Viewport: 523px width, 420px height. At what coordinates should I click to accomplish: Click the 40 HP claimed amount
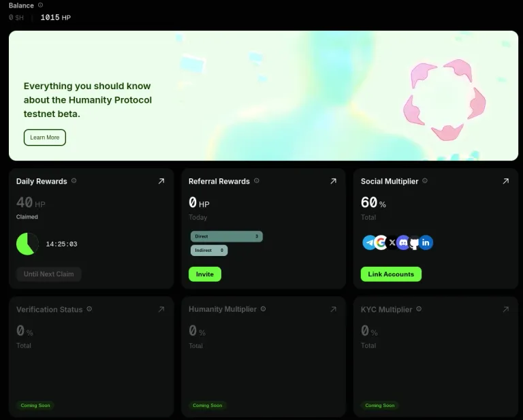31,203
